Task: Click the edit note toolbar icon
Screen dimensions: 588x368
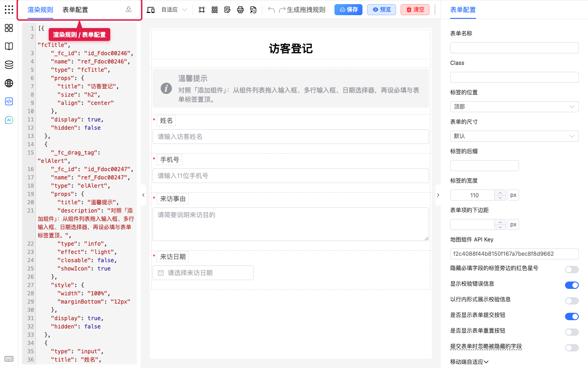Action: click(227, 10)
